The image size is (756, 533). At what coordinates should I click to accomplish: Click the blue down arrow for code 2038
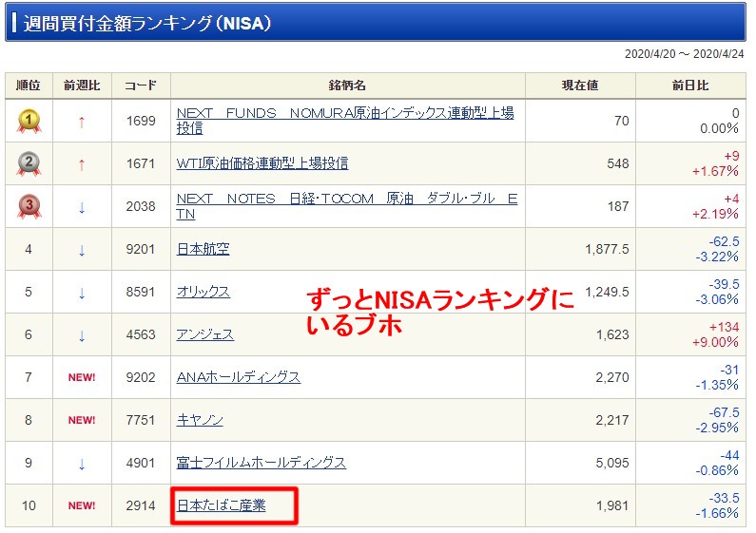(x=82, y=208)
